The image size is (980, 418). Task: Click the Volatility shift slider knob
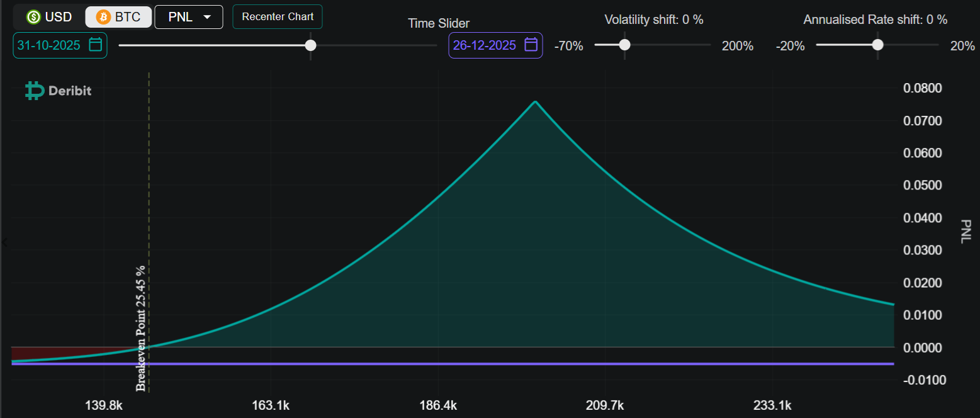click(x=624, y=45)
